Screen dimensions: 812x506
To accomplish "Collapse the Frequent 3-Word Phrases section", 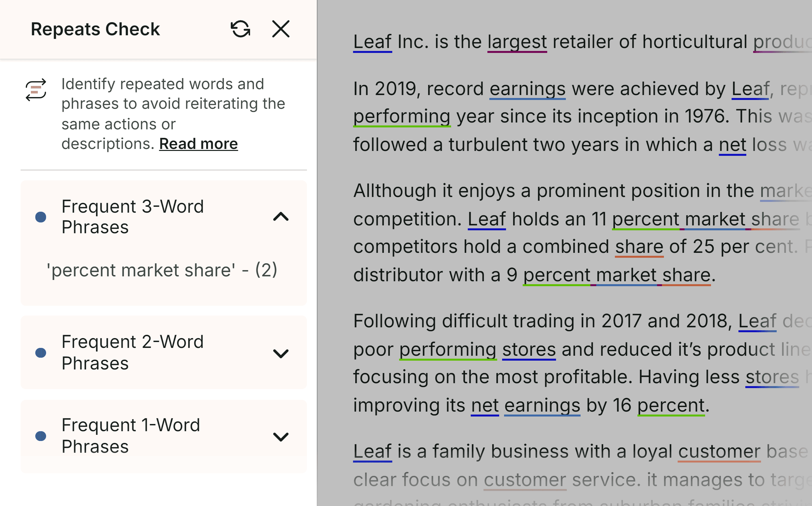I will [x=280, y=217].
